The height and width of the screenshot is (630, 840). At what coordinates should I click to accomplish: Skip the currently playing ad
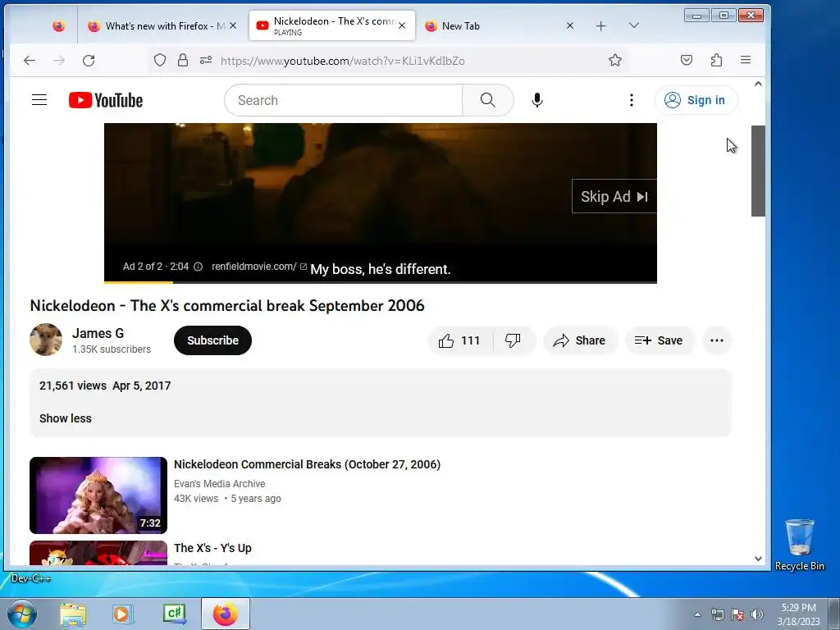point(614,197)
